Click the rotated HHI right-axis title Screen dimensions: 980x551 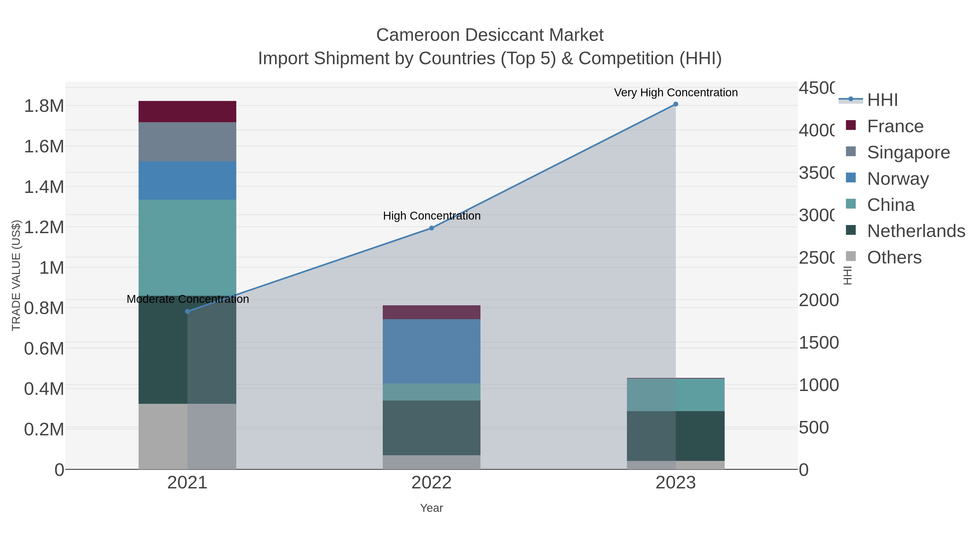[848, 276]
